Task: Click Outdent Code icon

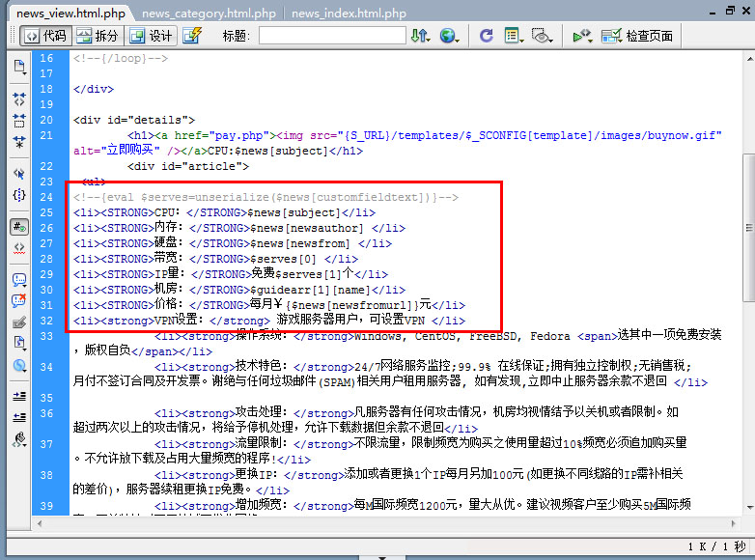Action: 19,417
